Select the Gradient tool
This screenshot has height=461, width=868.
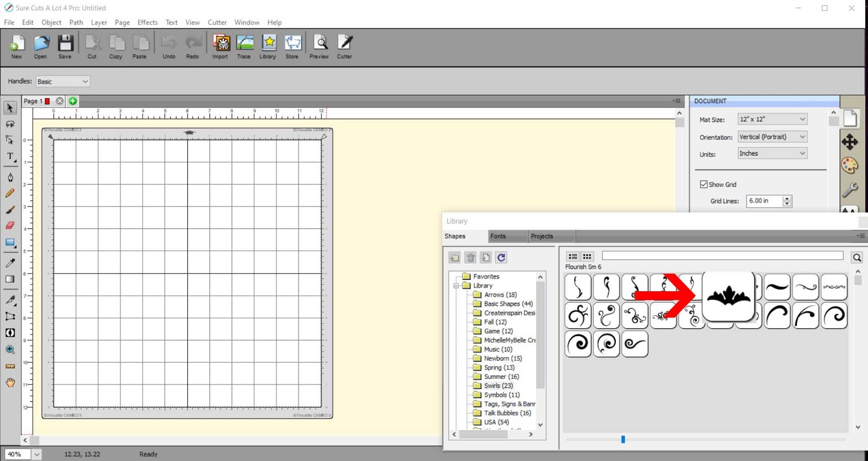10,279
